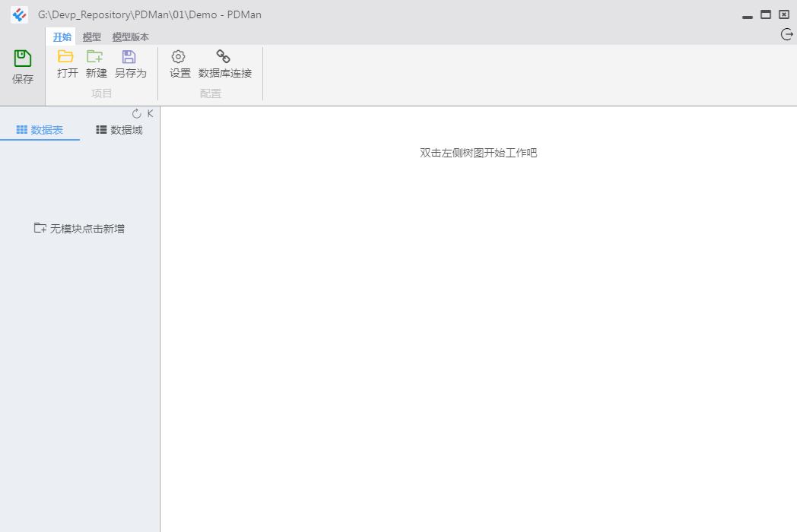Click the green Save (保存) icon
797x532 pixels.
(22, 59)
